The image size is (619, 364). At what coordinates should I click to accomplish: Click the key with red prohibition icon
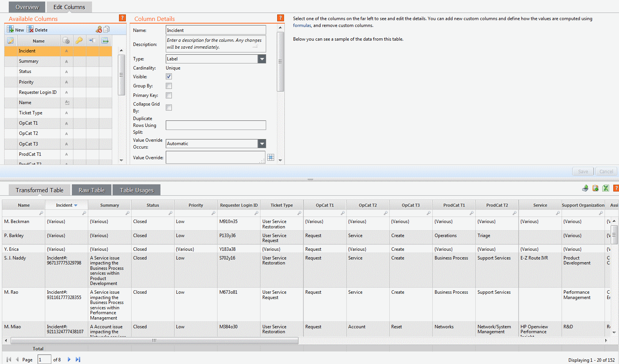(x=99, y=29)
